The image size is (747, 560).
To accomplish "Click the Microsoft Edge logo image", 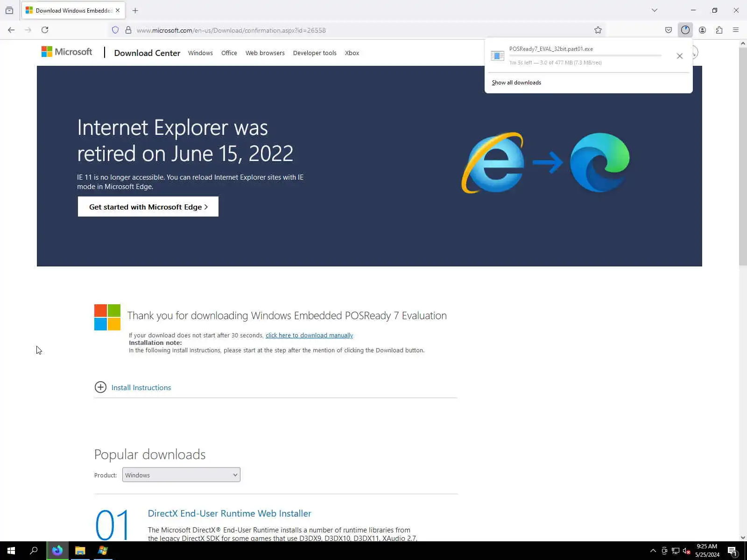I will pos(600,162).
